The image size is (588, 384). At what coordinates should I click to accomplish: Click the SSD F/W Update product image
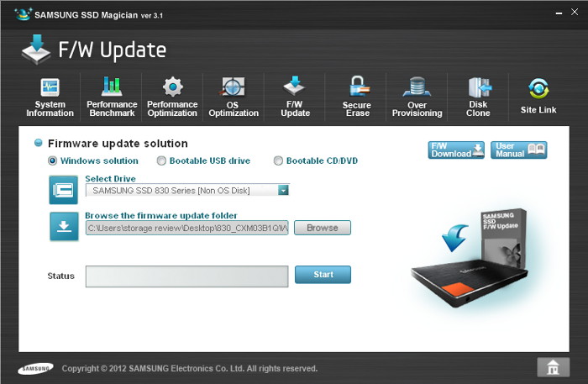pyautogui.click(x=470, y=258)
